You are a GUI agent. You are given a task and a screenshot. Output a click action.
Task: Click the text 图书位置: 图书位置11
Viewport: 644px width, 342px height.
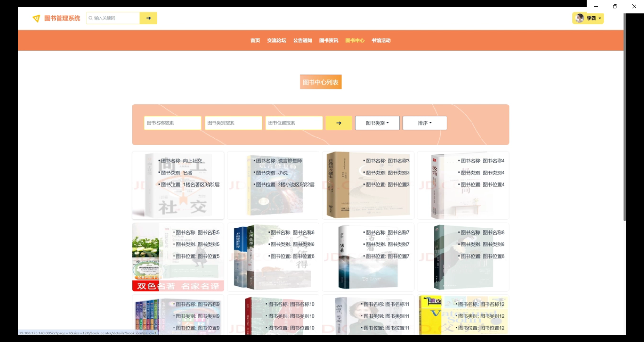tap(386, 328)
